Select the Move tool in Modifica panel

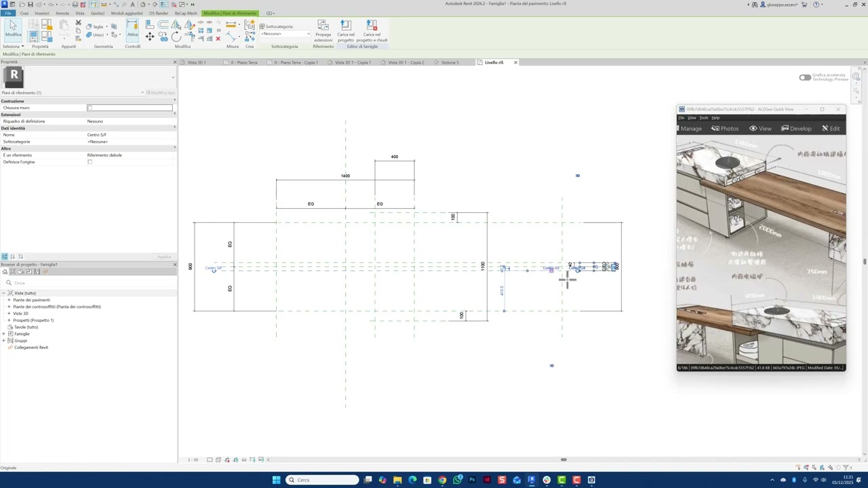tap(150, 37)
